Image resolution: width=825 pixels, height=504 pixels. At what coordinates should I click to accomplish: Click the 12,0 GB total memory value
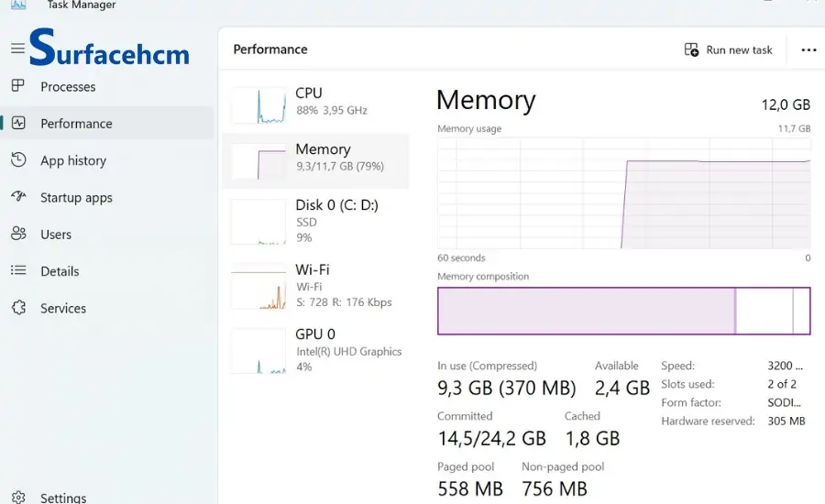786,104
